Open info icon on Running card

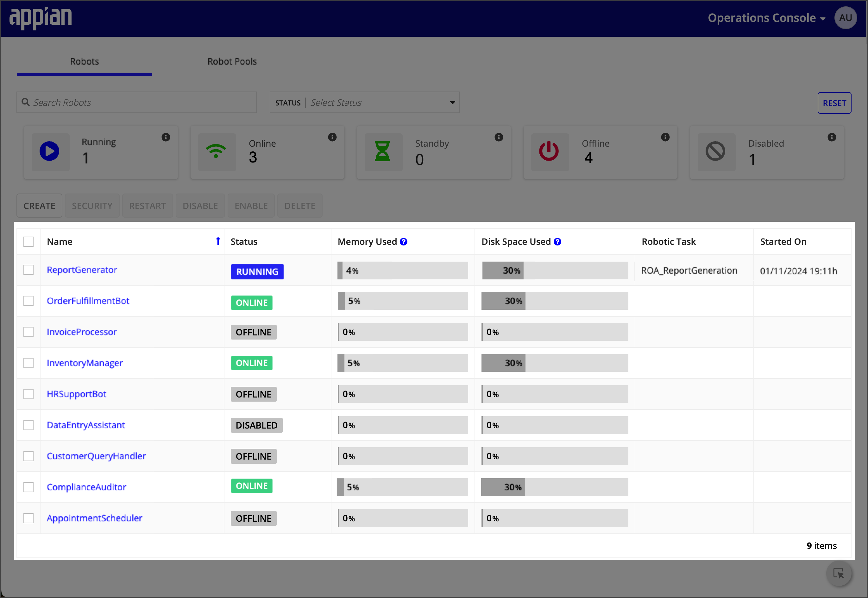click(x=166, y=137)
